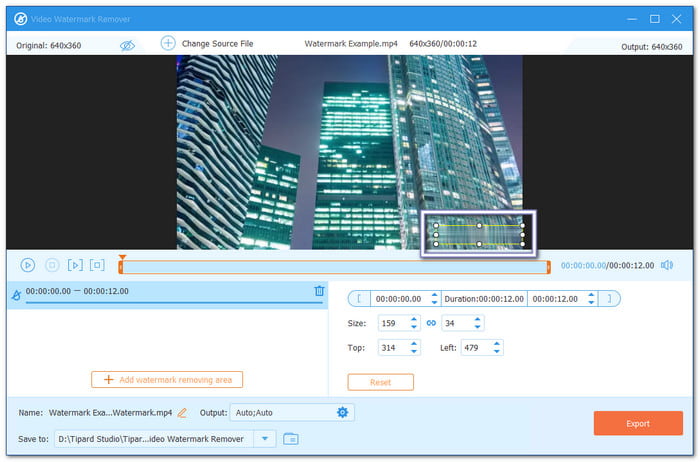Decrease the end time value
Image resolution: width=700 pixels, height=462 pixels.
pyautogui.click(x=591, y=303)
